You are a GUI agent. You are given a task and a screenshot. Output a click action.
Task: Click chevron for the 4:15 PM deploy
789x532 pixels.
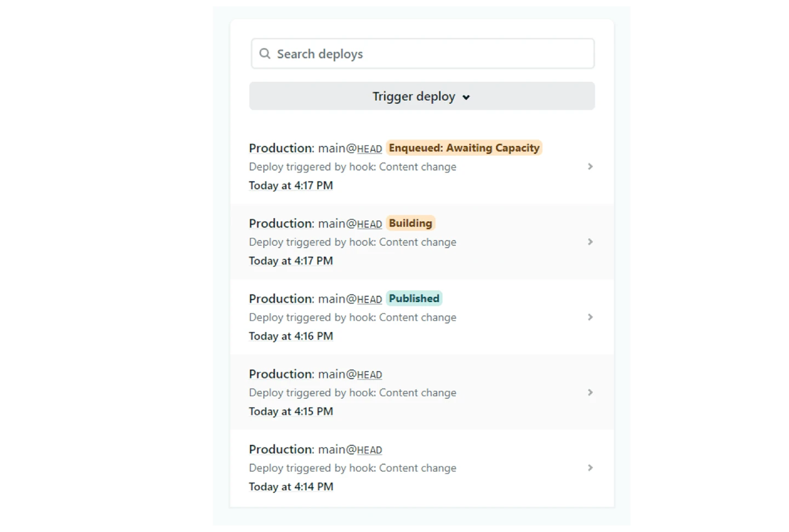click(590, 392)
